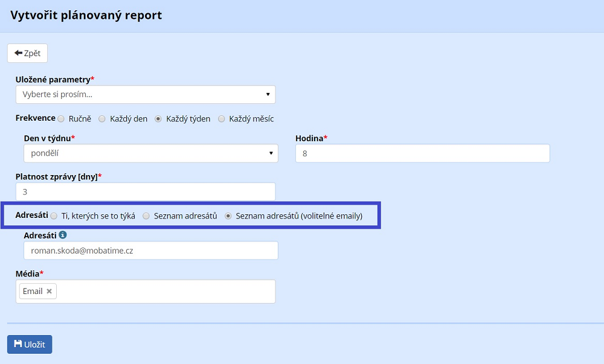
Task: Save the report with Uložit button
Action: click(x=30, y=344)
